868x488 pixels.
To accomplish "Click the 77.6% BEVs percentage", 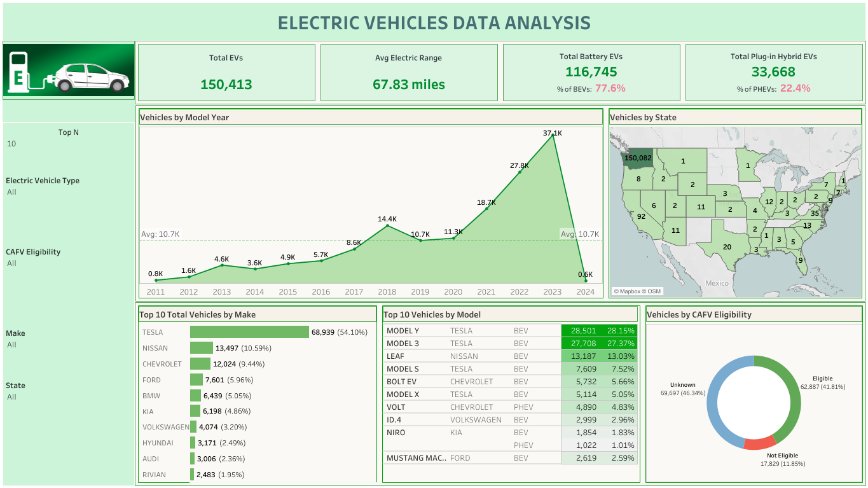I will (x=610, y=88).
